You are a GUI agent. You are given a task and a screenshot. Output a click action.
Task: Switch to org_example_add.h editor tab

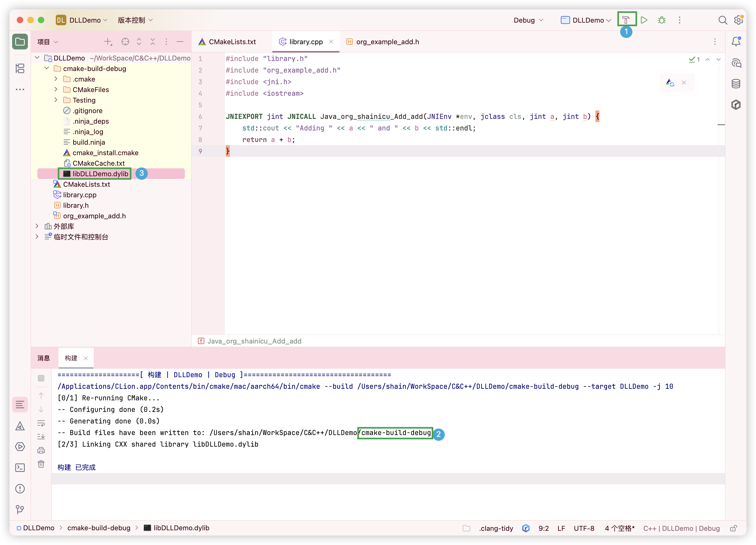[383, 42]
